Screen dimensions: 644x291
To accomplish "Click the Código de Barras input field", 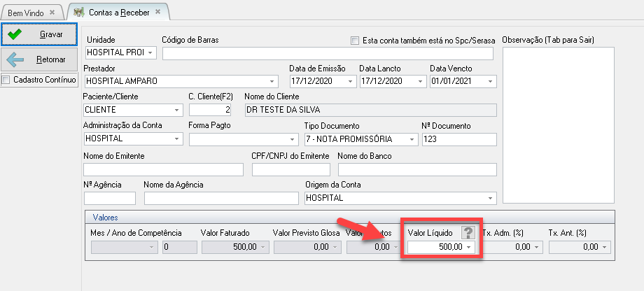I will click(327, 53).
